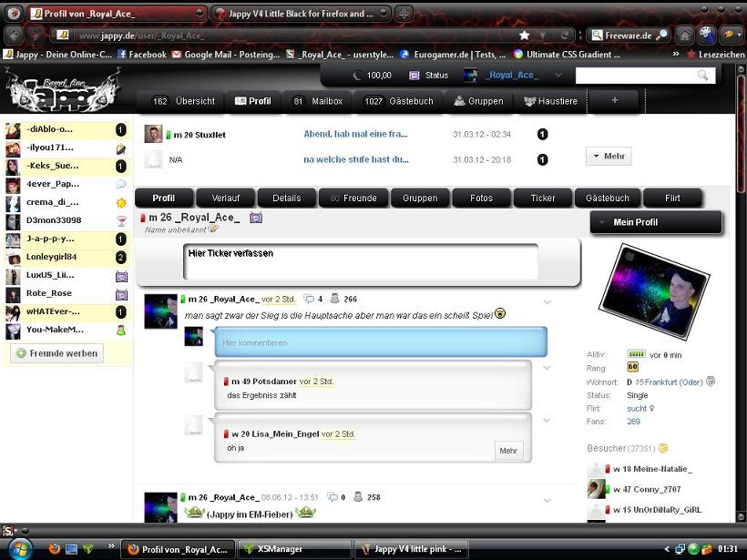This screenshot has width=747, height=560.
Task: Switch to the Verlauf profile tab
Action: [226, 199]
